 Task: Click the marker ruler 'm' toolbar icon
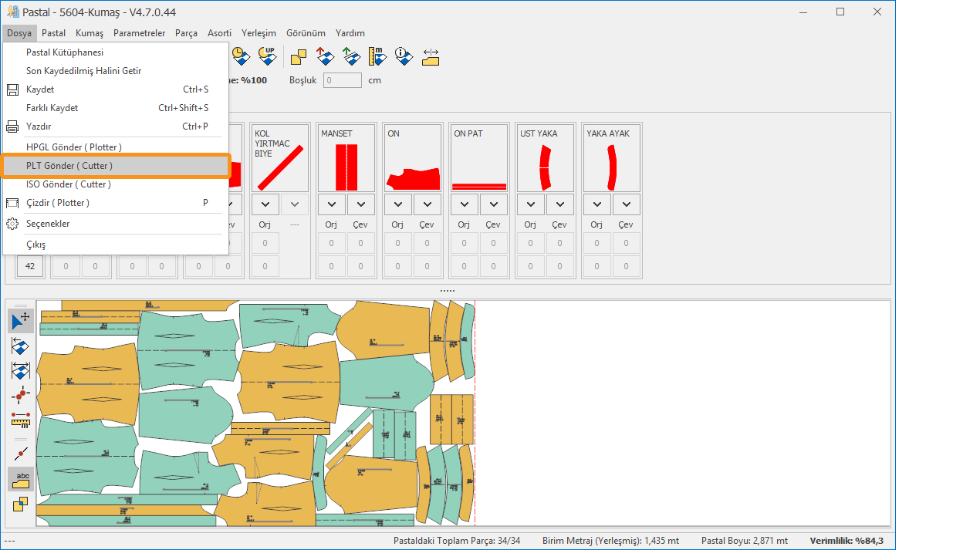tap(377, 56)
